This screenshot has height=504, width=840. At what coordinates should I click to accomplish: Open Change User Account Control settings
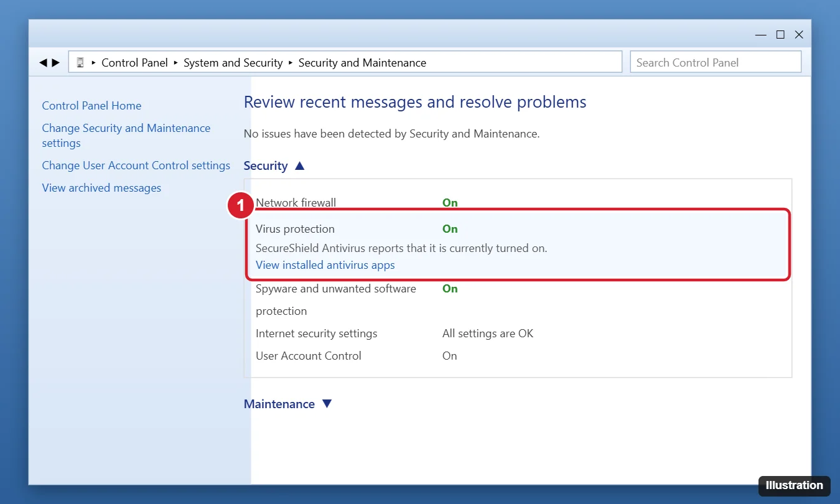click(136, 166)
